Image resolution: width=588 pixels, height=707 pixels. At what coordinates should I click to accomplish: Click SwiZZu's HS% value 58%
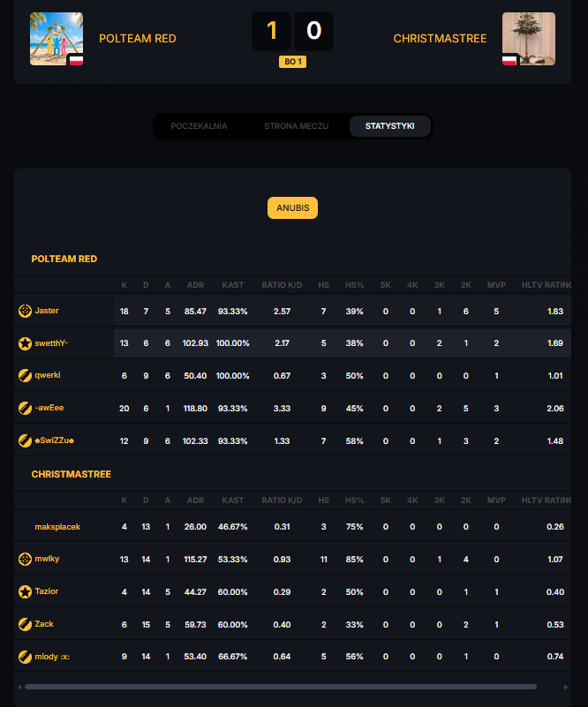coord(354,441)
